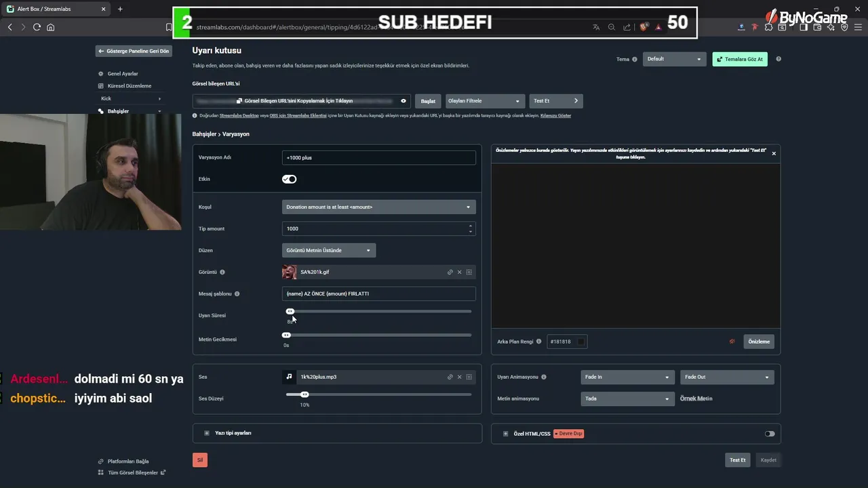Open media gallery grid icon for SA%201k.gif
Viewport: 868px width, 488px height.
pos(469,272)
